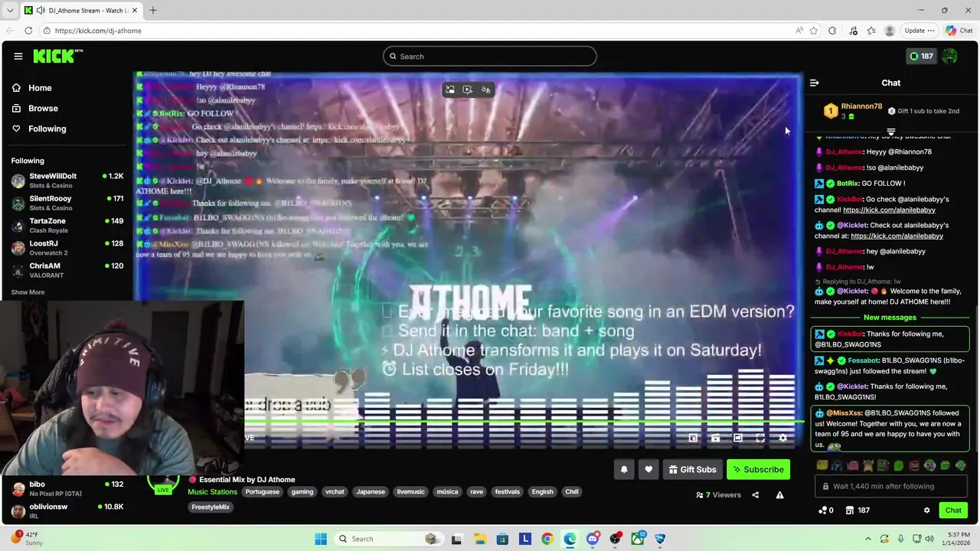Toggle theater mode on the player
Screen dimensions: 980x551
(x=737, y=438)
